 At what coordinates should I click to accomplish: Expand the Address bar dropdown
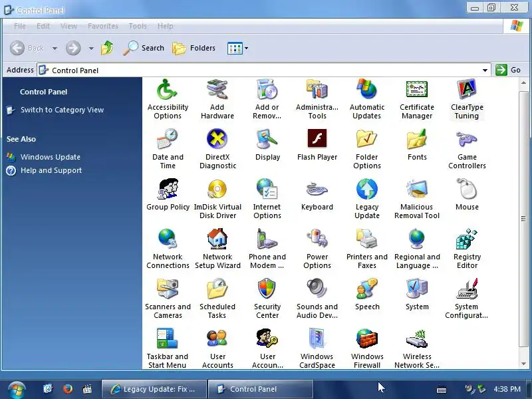(x=485, y=70)
